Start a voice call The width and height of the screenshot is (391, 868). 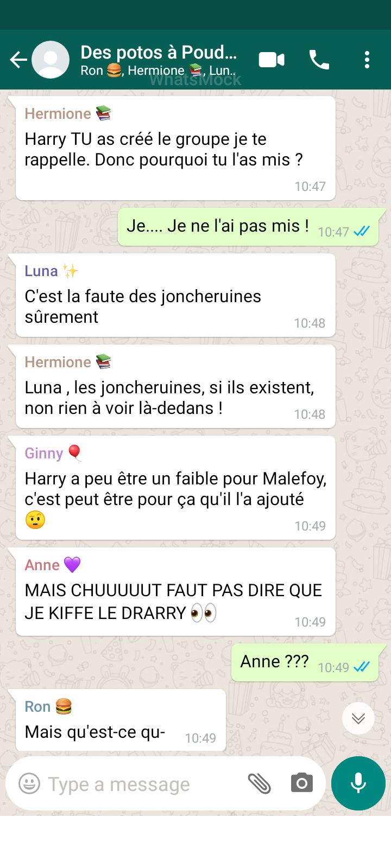pos(319,60)
